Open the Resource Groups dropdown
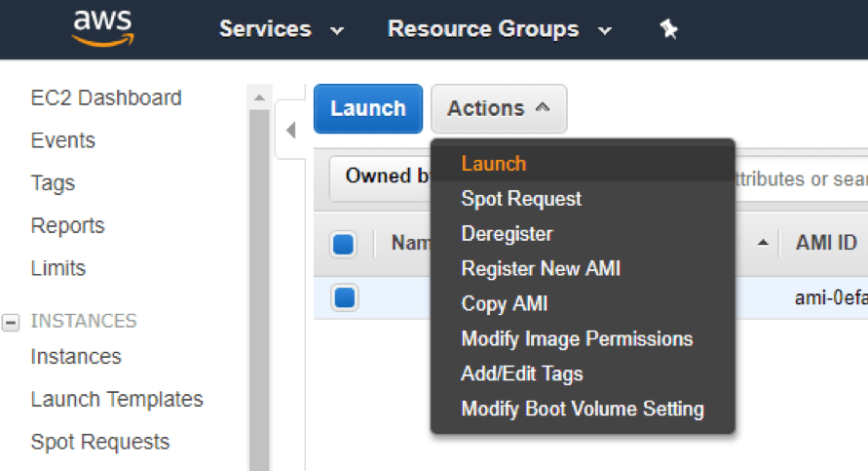The image size is (868, 471). (500, 29)
